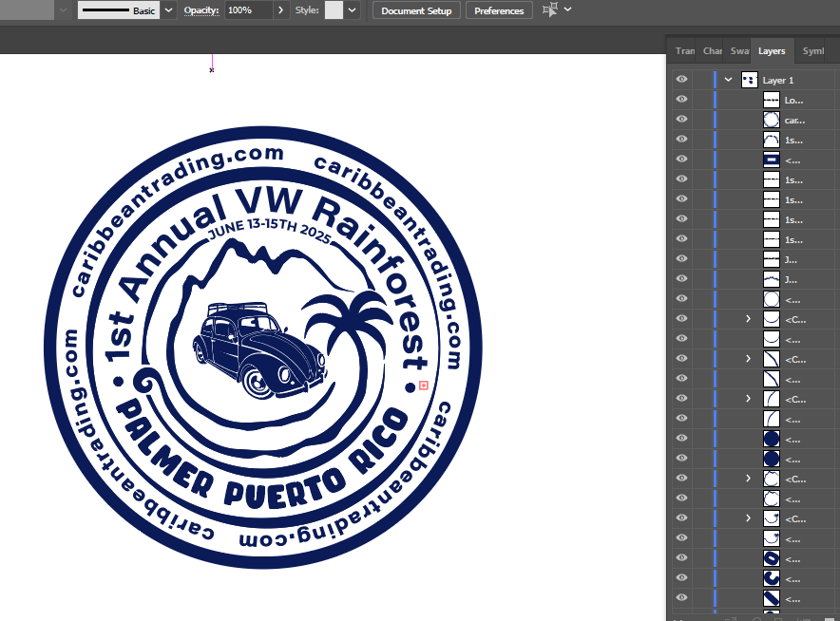Toggle eye of the filled-rectangle thumbnail row

pos(681,159)
